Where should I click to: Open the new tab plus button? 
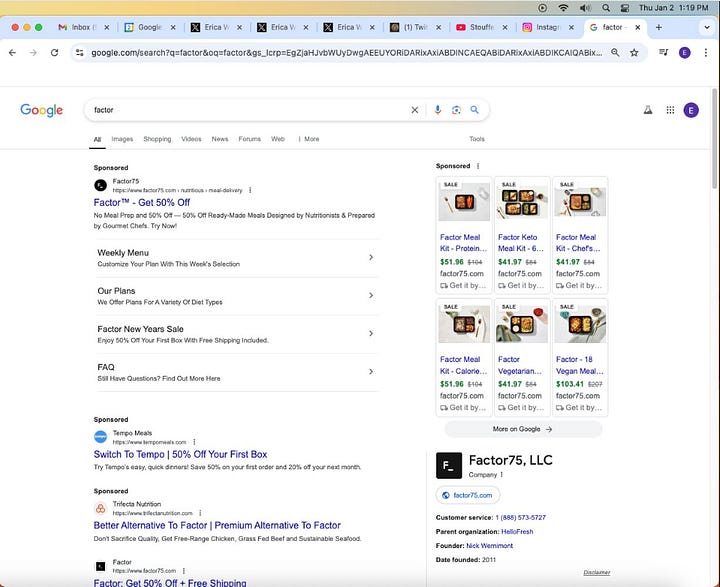point(658,28)
